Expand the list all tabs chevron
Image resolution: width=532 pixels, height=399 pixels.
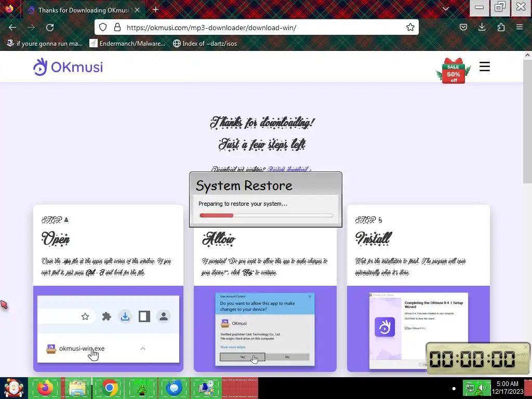click(446, 9)
